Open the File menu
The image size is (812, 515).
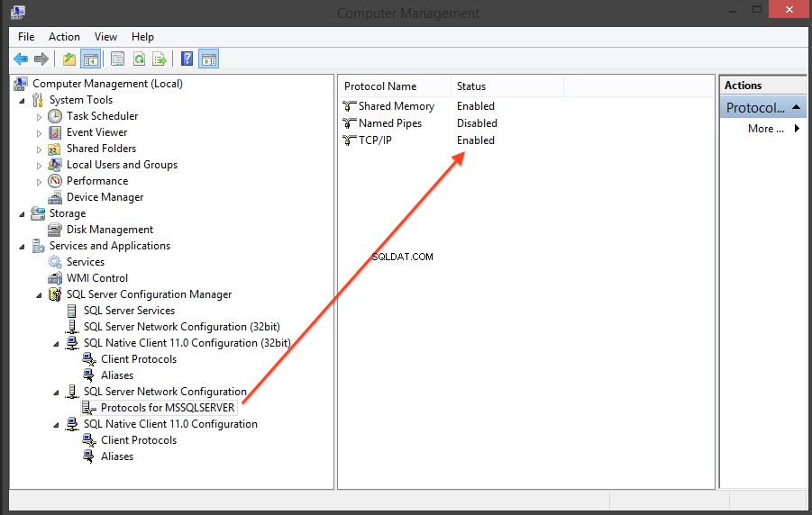(26, 37)
